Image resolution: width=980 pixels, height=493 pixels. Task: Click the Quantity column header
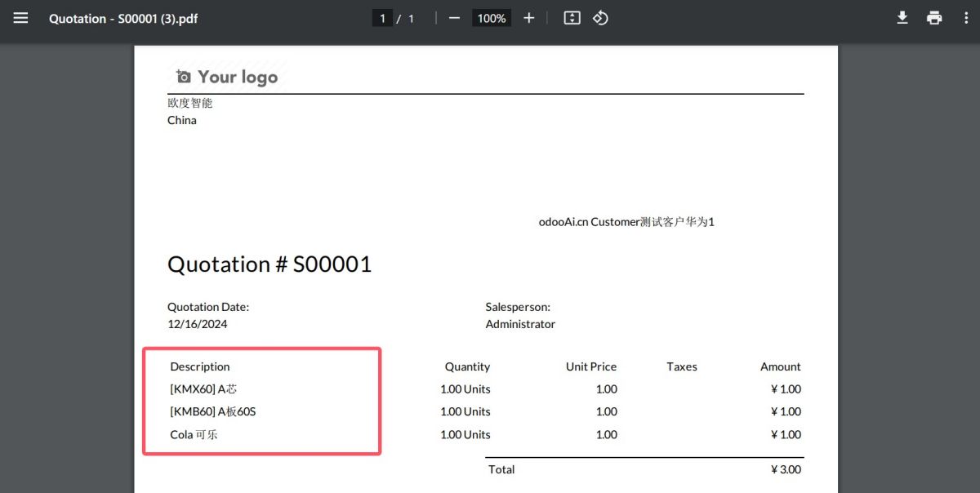point(467,366)
